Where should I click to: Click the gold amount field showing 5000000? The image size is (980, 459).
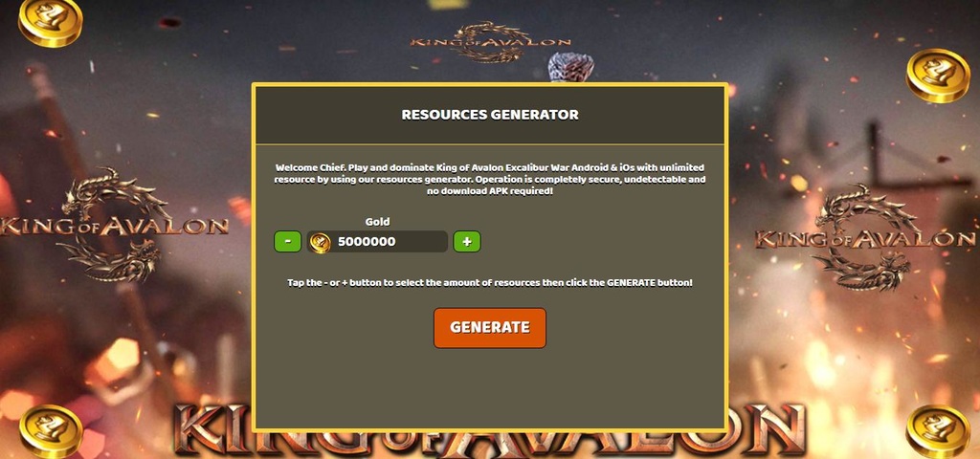coord(377,242)
